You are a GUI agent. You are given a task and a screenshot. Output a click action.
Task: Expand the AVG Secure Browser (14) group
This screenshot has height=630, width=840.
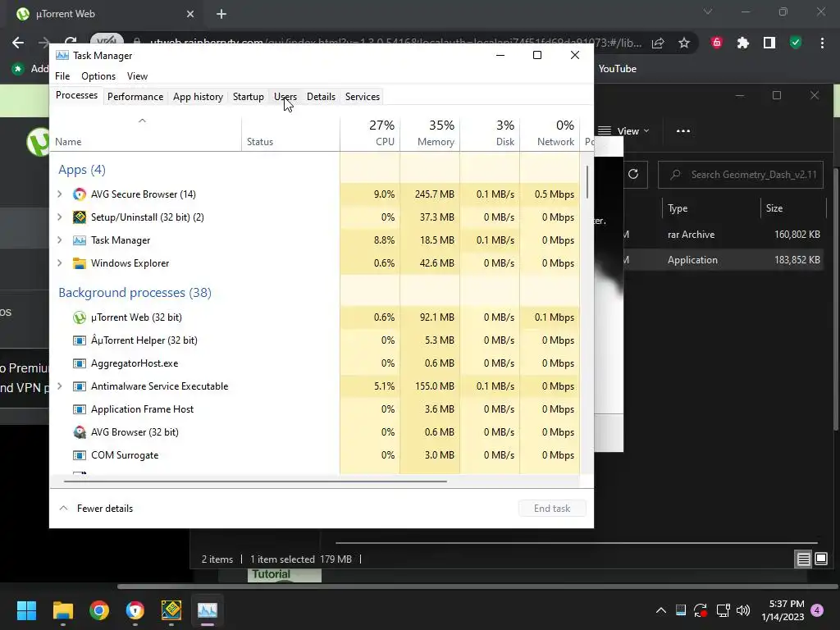pyautogui.click(x=59, y=194)
